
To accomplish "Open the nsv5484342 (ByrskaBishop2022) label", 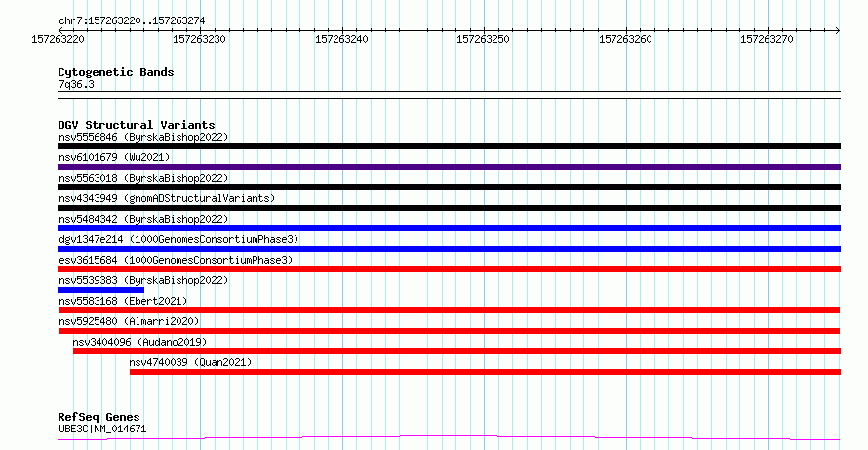I will pos(143,219).
